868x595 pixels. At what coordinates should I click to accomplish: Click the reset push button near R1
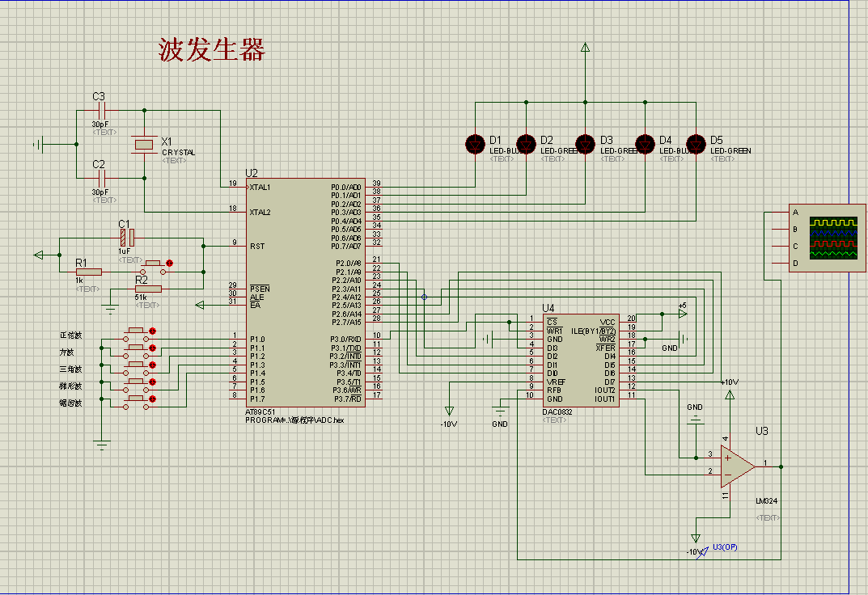coord(154,268)
